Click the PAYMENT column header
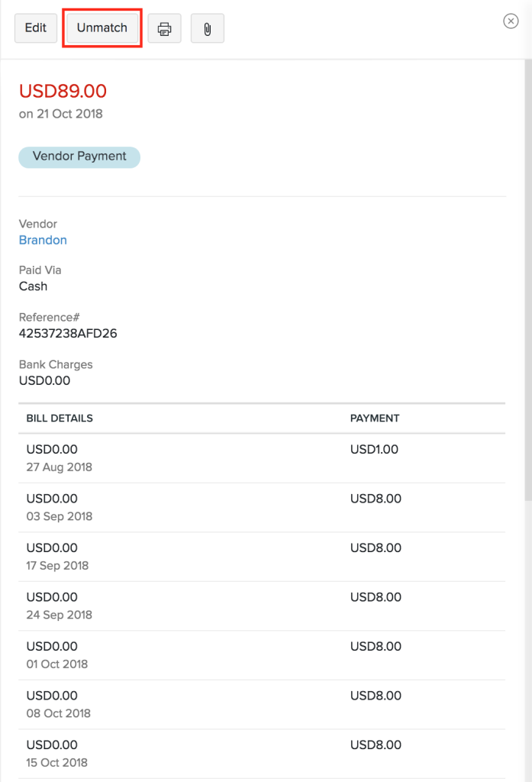532x782 pixels. (375, 418)
